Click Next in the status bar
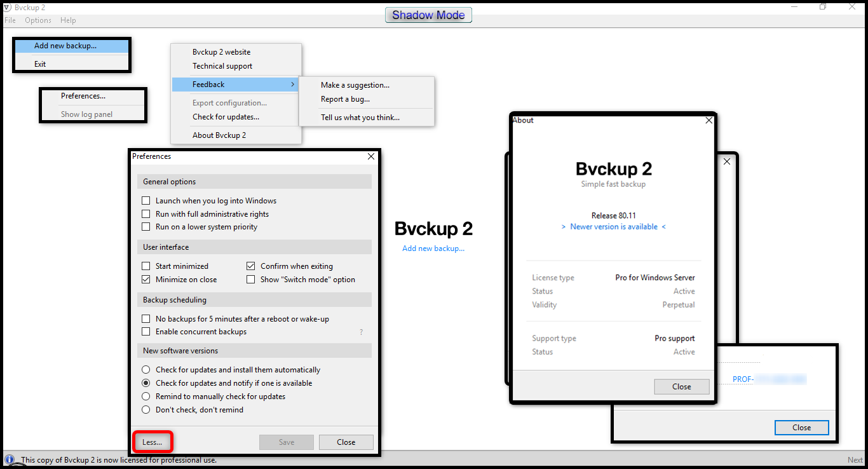The height and width of the screenshot is (469, 868). click(855, 460)
